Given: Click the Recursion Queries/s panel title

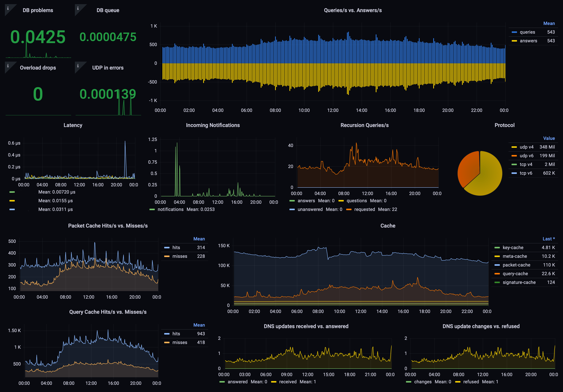Looking at the screenshot, I should coord(364,125).
